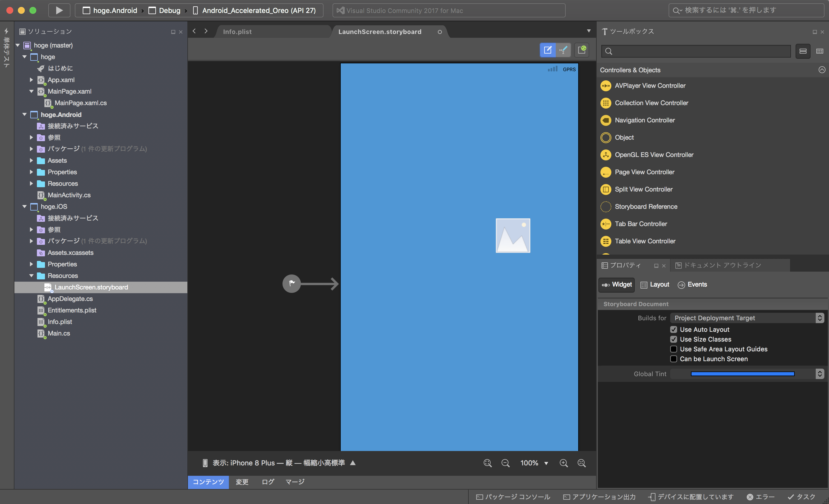
Task: Click the storyboard refresh/update icon
Action: [582, 50]
